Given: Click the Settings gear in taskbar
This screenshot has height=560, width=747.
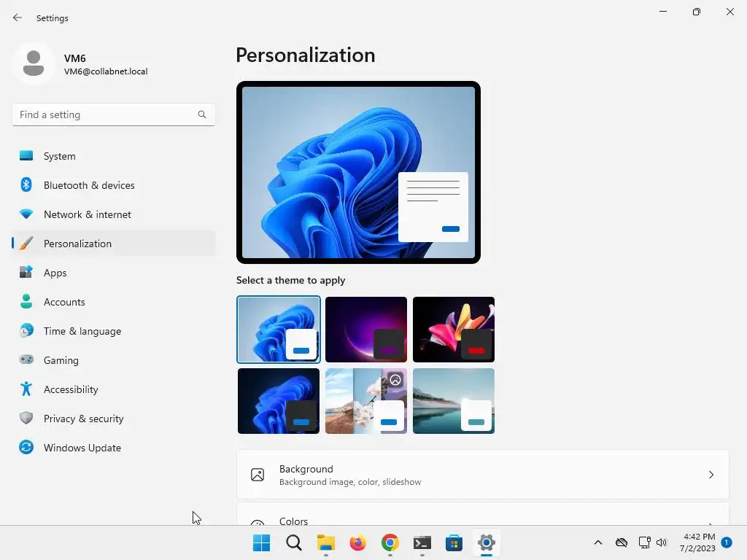Looking at the screenshot, I should 487,542.
